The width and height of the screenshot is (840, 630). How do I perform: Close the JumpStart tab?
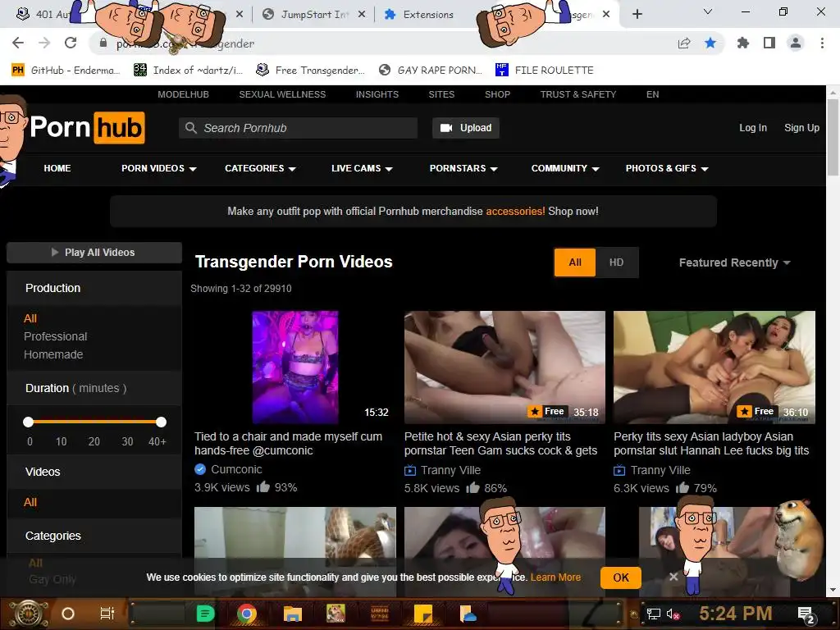(362, 15)
